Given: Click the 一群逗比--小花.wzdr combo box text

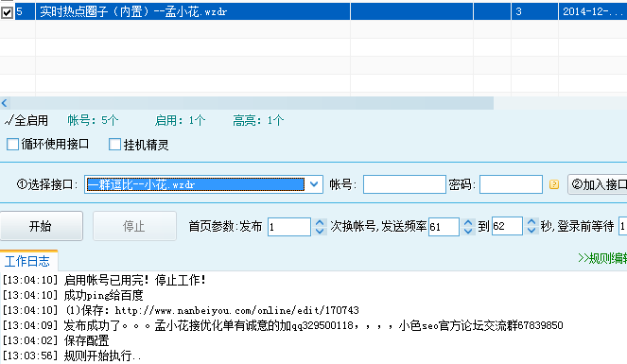Looking at the screenshot, I should pyautogui.click(x=195, y=184).
